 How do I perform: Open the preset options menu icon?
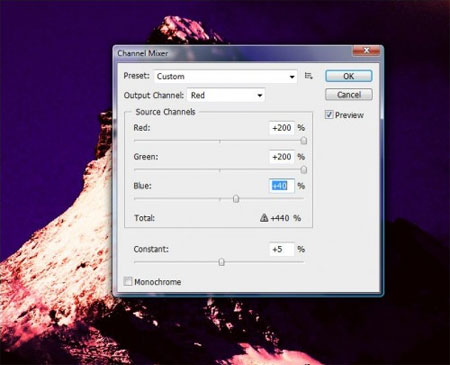click(x=309, y=76)
